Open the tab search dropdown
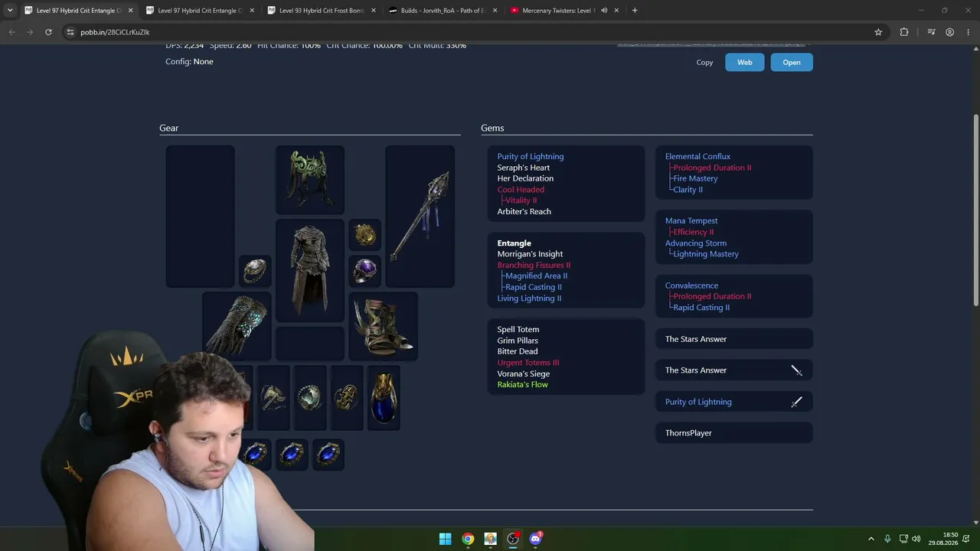The height and width of the screenshot is (551, 980). [x=10, y=11]
